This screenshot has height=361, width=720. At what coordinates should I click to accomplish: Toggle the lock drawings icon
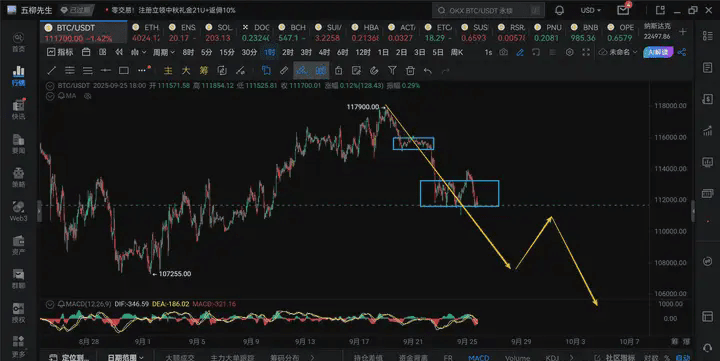coord(338,70)
